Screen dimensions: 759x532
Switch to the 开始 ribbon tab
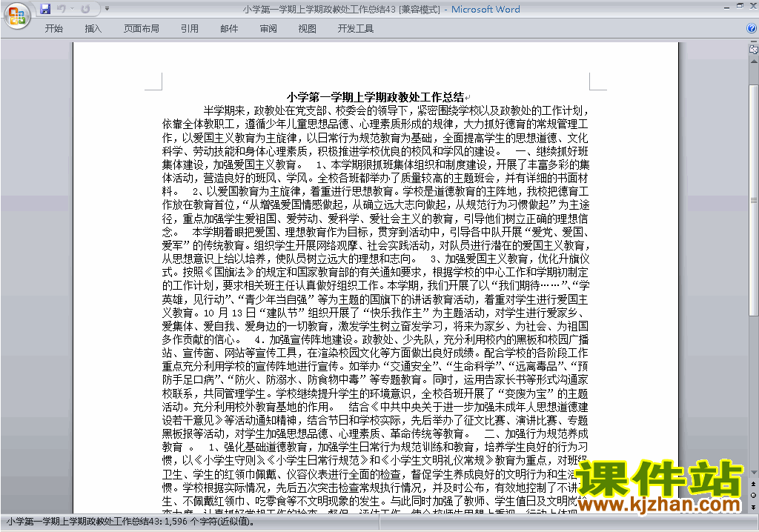click(x=53, y=29)
